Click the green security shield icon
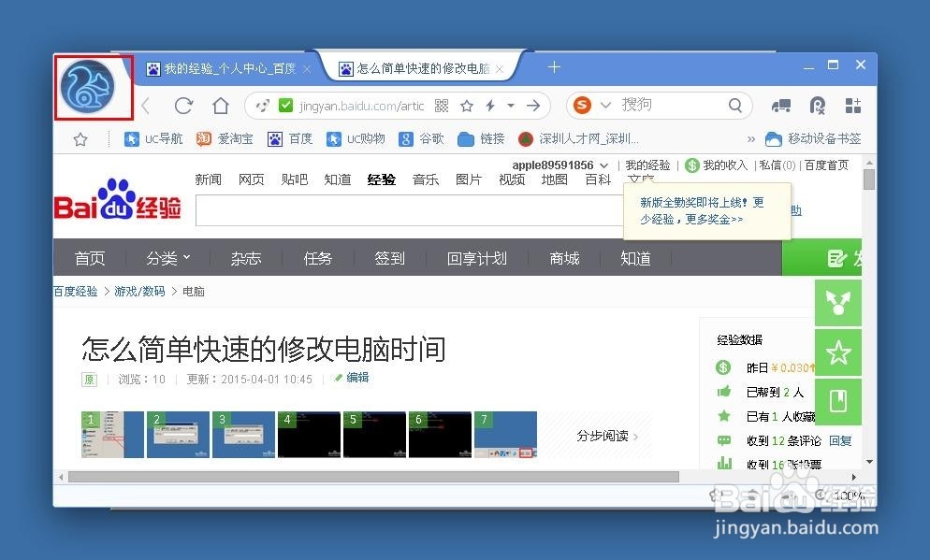 pyautogui.click(x=286, y=106)
